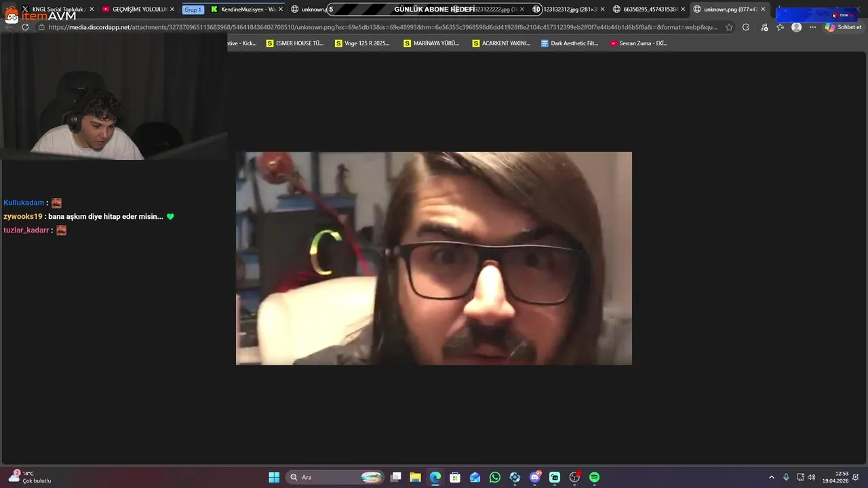
Task: Open the favorites list icon in toolbar
Action: click(x=780, y=27)
